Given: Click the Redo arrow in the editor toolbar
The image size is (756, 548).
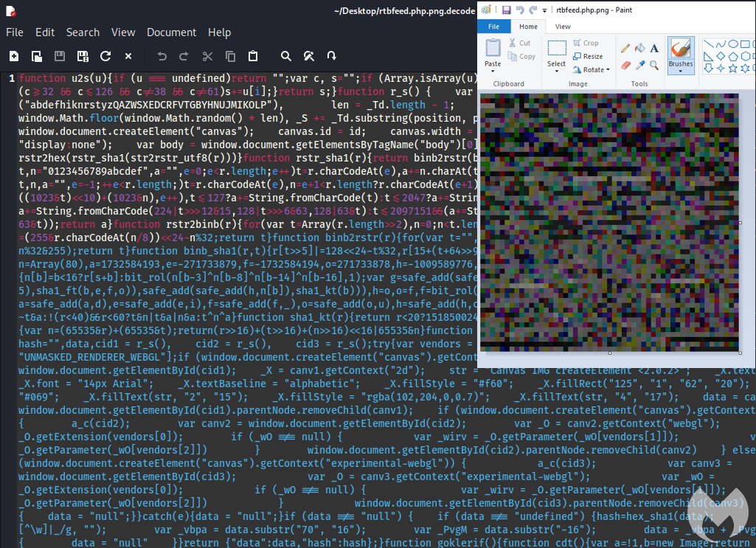Looking at the screenshot, I should pos(184,56).
